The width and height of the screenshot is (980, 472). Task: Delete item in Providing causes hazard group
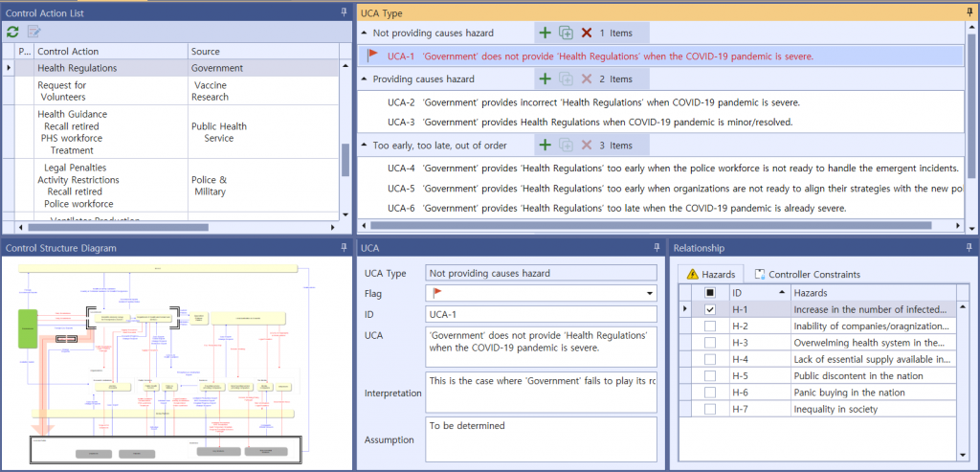[587, 79]
